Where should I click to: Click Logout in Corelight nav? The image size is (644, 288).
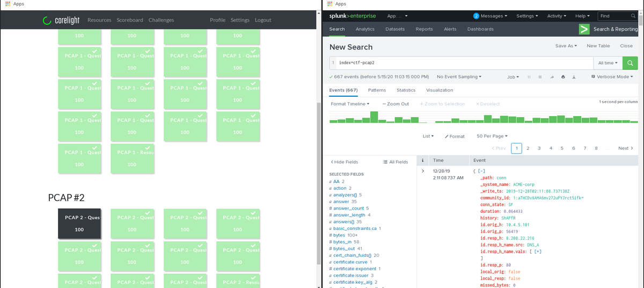coord(263,20)
